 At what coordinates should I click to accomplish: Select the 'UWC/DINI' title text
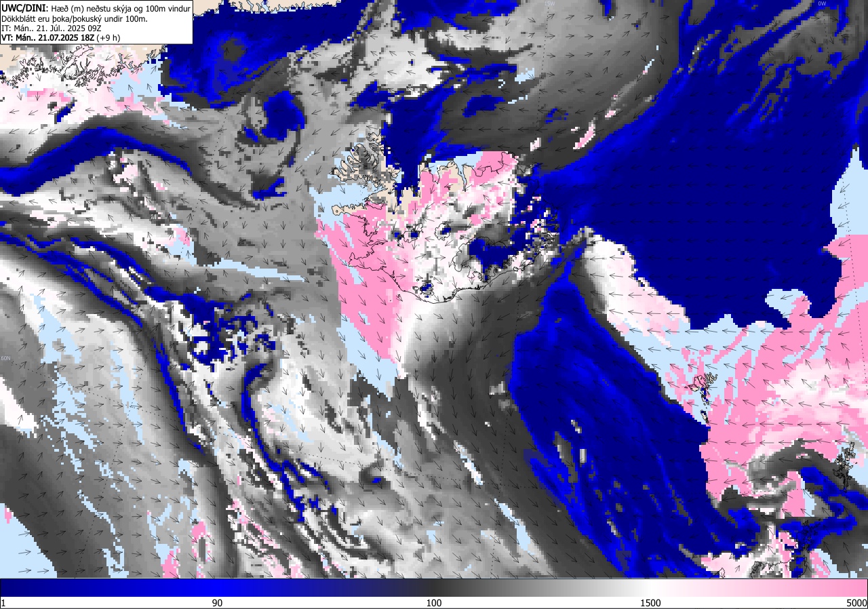click(x=23, y=7)
